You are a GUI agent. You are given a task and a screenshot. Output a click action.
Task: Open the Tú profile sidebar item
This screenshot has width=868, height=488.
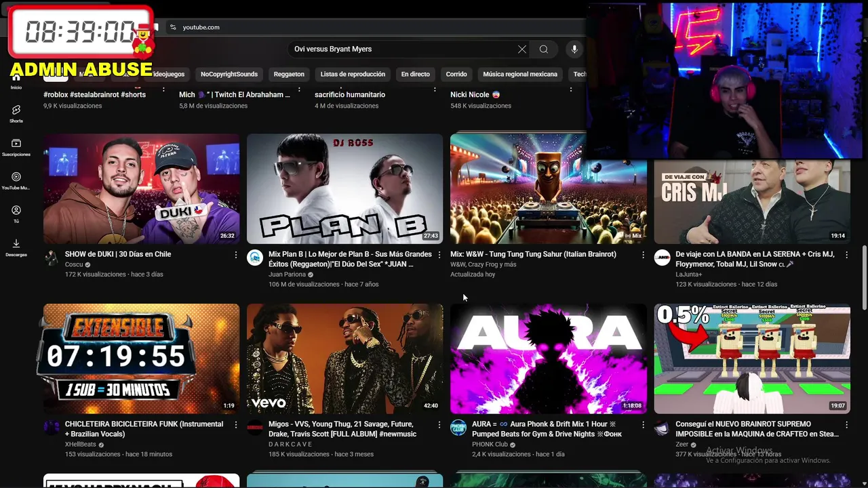(x=16, y=213)
